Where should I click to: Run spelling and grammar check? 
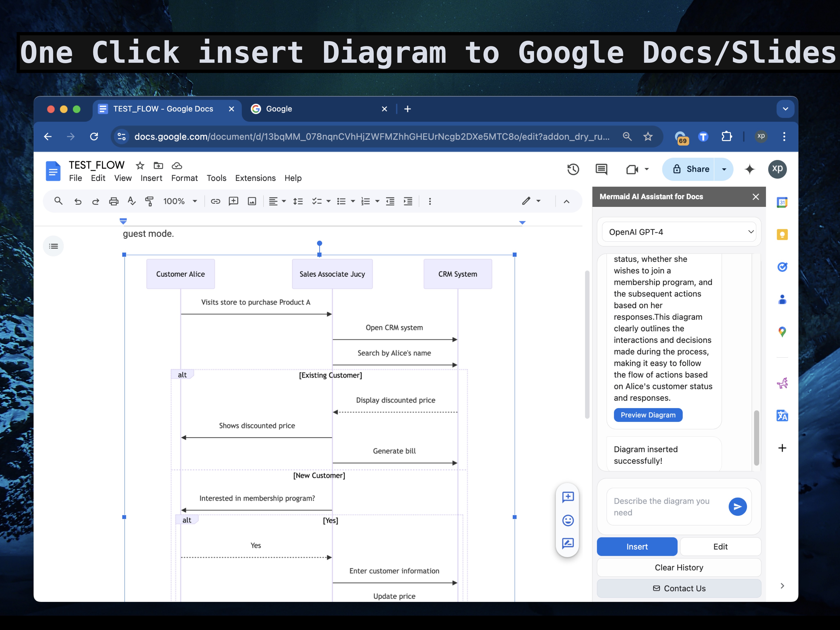131,201
